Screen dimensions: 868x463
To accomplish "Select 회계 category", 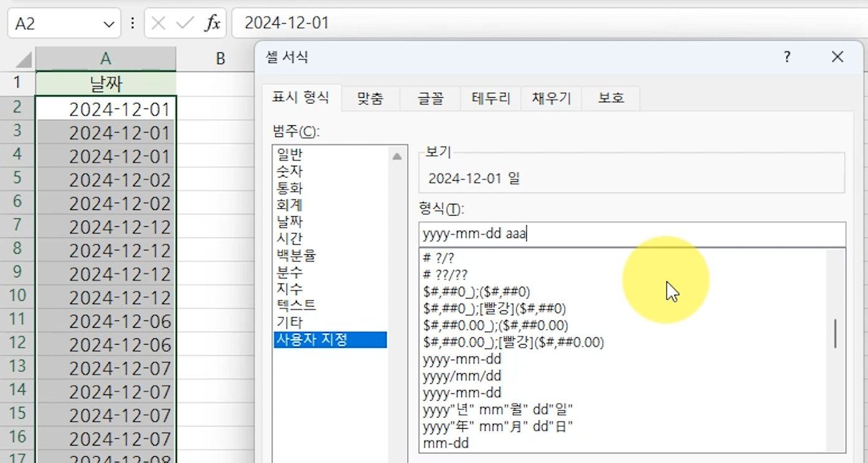I will 330,204.
